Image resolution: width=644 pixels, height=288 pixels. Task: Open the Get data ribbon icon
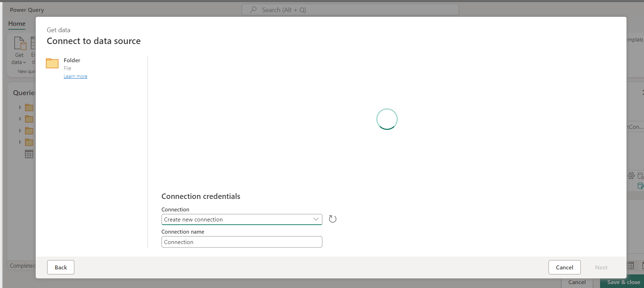click(20, 43)
